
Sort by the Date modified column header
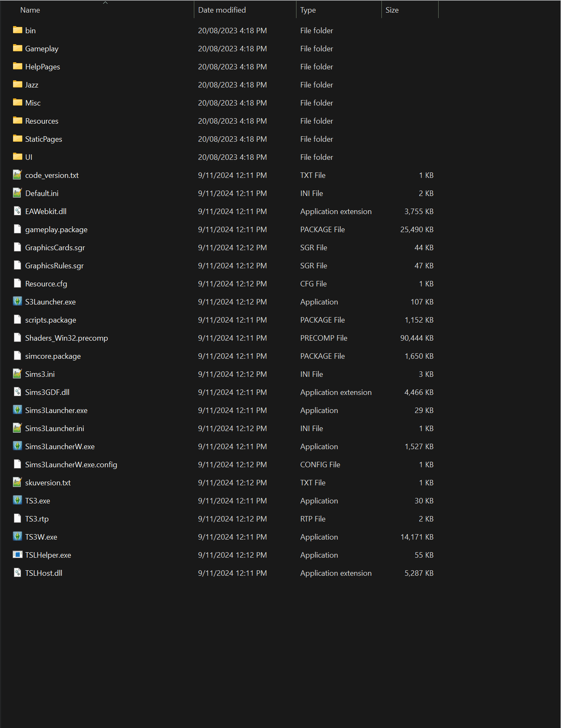point(222,10)
